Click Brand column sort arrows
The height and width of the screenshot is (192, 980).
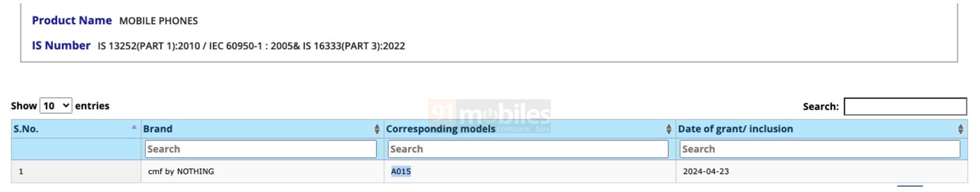[377, 129]
